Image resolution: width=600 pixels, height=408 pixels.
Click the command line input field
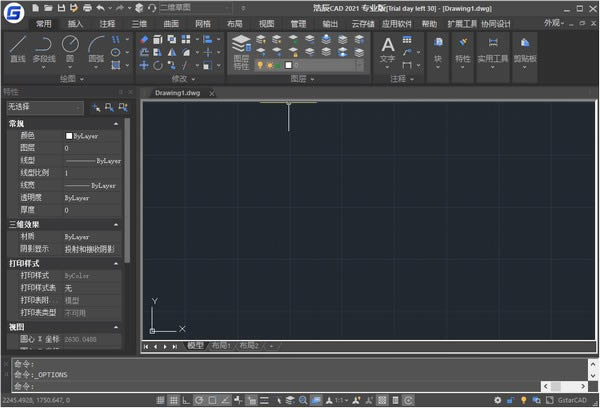click(276, 387)
